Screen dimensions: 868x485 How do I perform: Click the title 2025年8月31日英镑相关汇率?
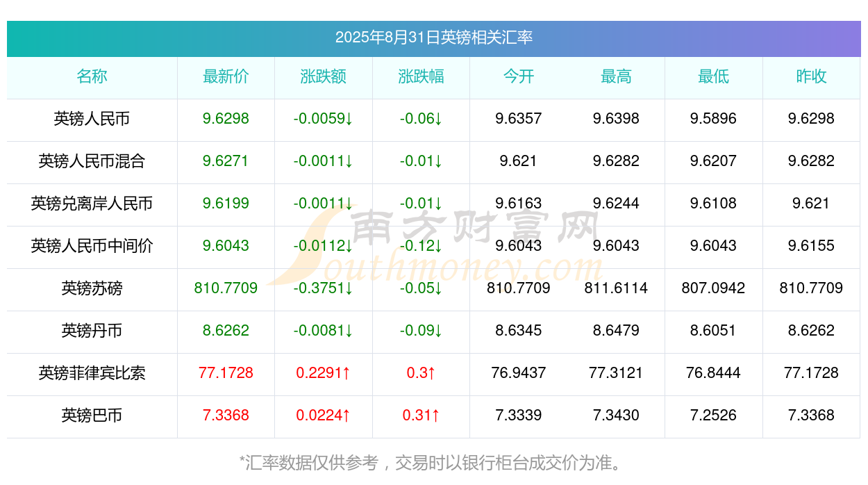(x=434, y=38)
